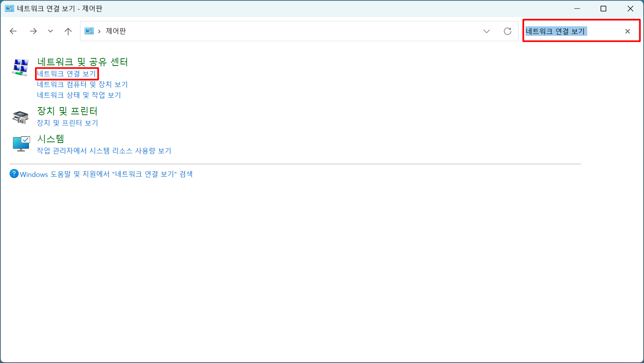Viewport: 644px width, 363px height.
Task: Close the Control Panel window
Action: click(630, 8)
